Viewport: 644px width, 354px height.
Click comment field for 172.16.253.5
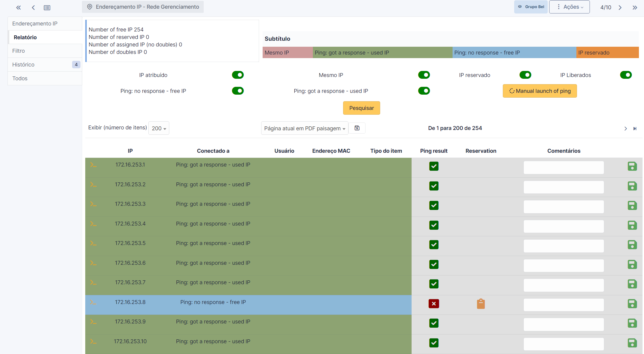coord(564,246)
